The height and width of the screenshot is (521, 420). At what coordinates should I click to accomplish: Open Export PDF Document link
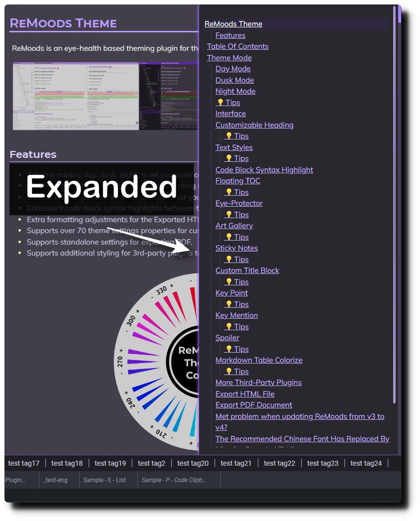pyautogui.click(x=254, y=405)
